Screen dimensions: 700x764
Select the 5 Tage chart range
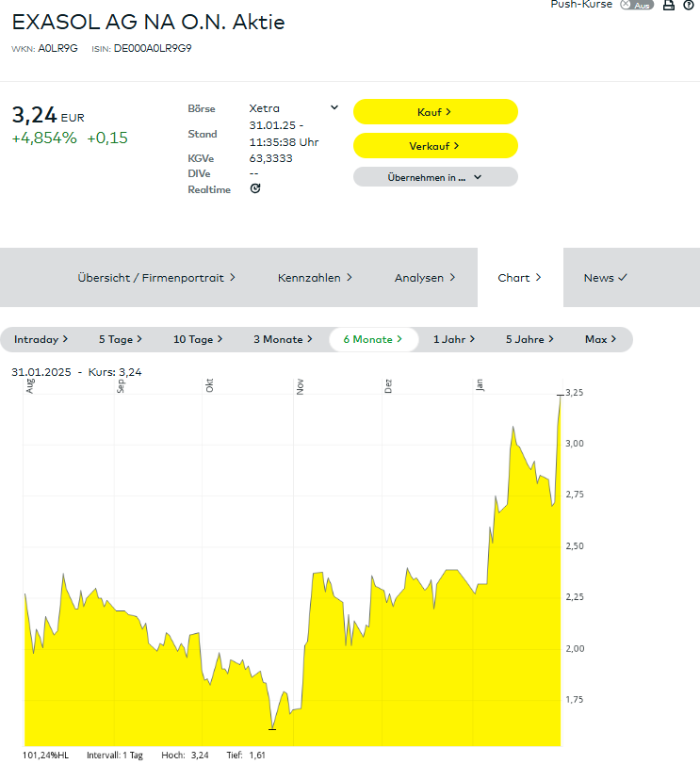[121, 340]
